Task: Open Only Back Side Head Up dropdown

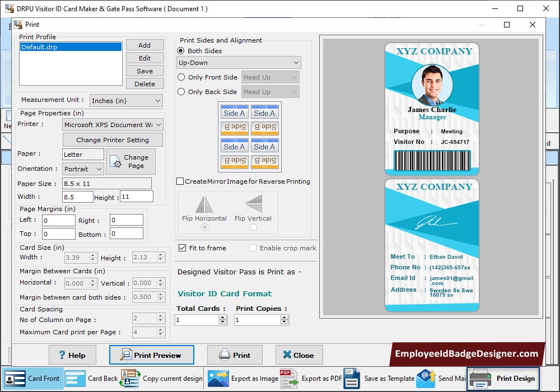Action: point(270,92)
